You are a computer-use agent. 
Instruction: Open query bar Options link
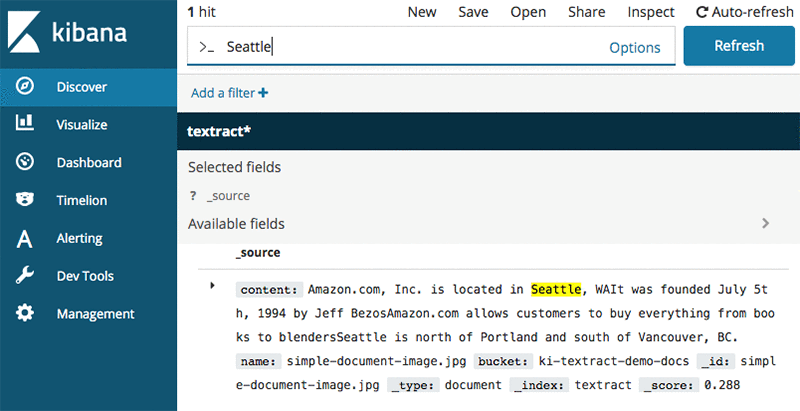pyautogui.click(x=635, y=47)
